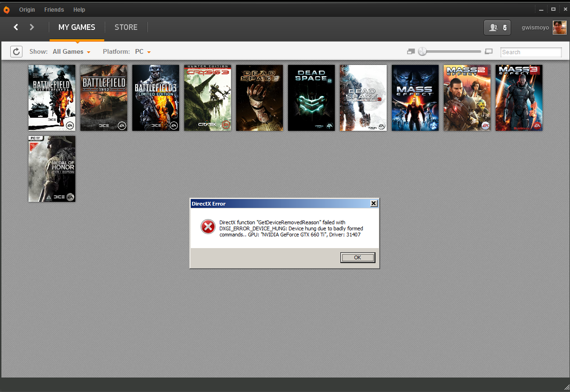Refresh the games library
Image resolution: width=570 pixels, height=392 pixels.
pyautogui.click(x=16, y=51)
